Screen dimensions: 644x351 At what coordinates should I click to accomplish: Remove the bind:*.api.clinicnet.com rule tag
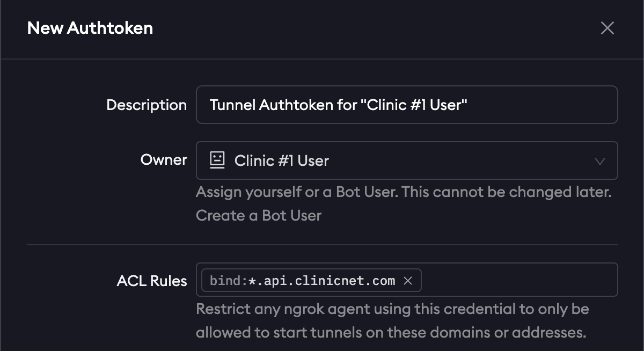coord(408,281)
